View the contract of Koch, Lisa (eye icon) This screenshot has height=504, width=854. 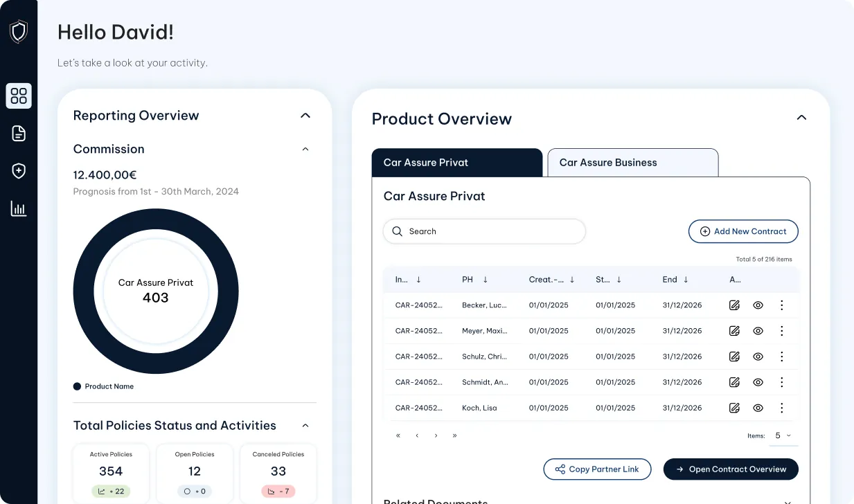pyautogui.click(x=758, y=408)
